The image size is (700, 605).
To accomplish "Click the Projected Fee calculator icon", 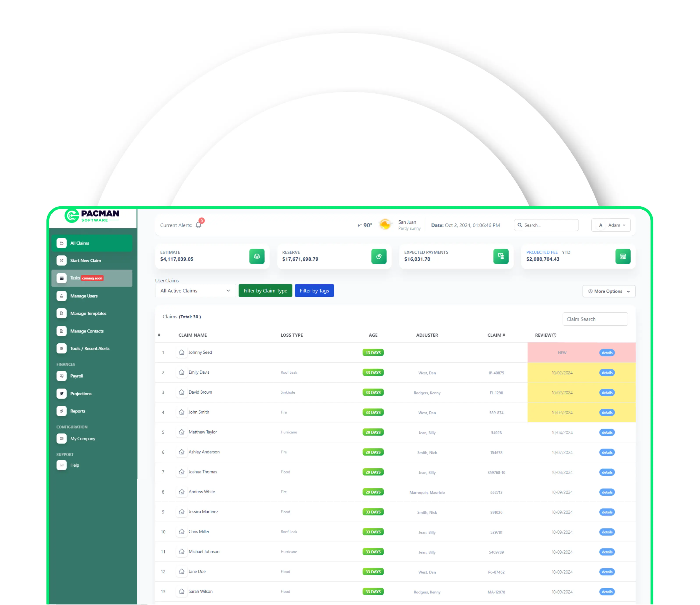I will click(x=623, y=257).
